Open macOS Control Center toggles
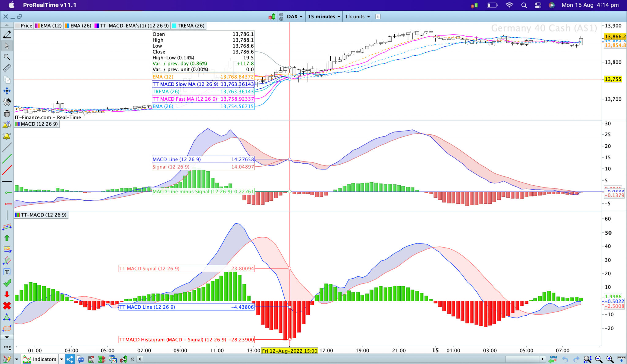Viewport: 627px width, 364px height. pyautogui.click(x=538, y=5)
